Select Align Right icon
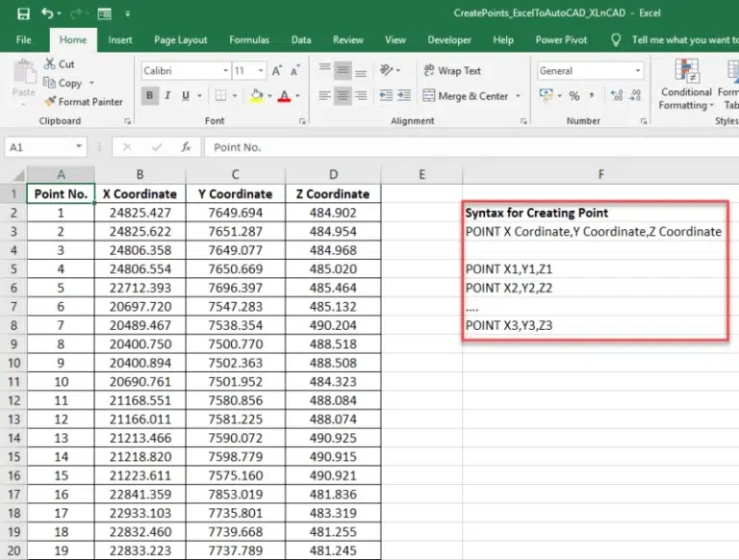The width and height of the screenshot is (739, 560). [x=361, y=95]
